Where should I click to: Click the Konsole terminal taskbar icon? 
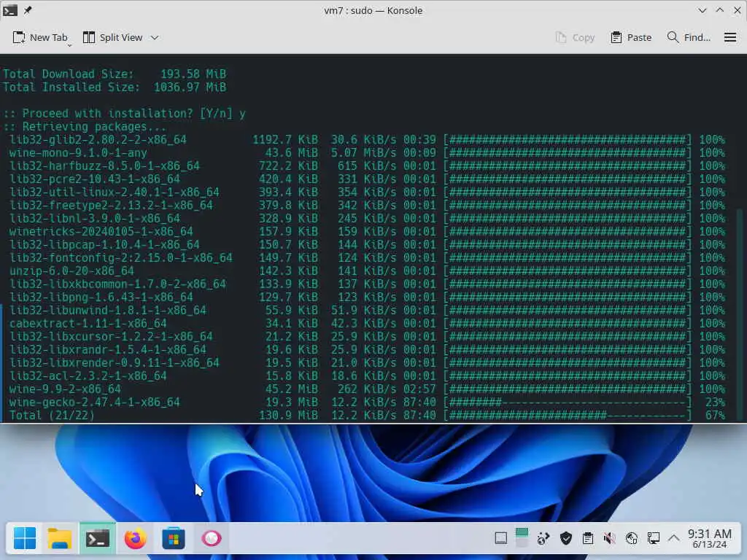[x=98, y=539]
